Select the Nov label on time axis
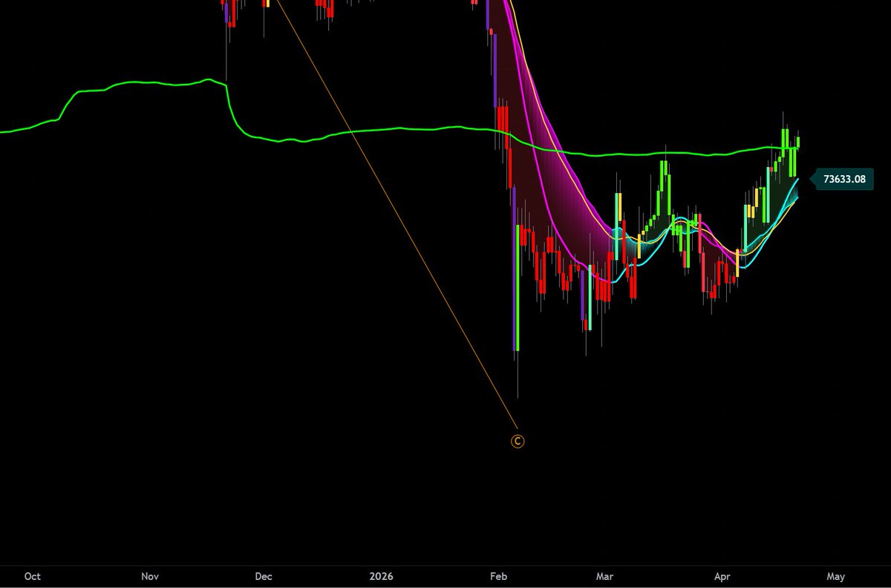 pos(150,576)
